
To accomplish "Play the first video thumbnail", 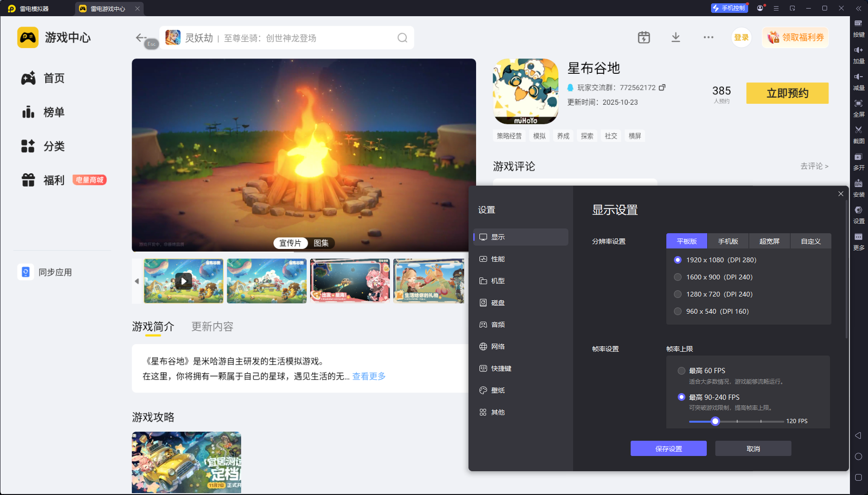I will click(184, 281).
